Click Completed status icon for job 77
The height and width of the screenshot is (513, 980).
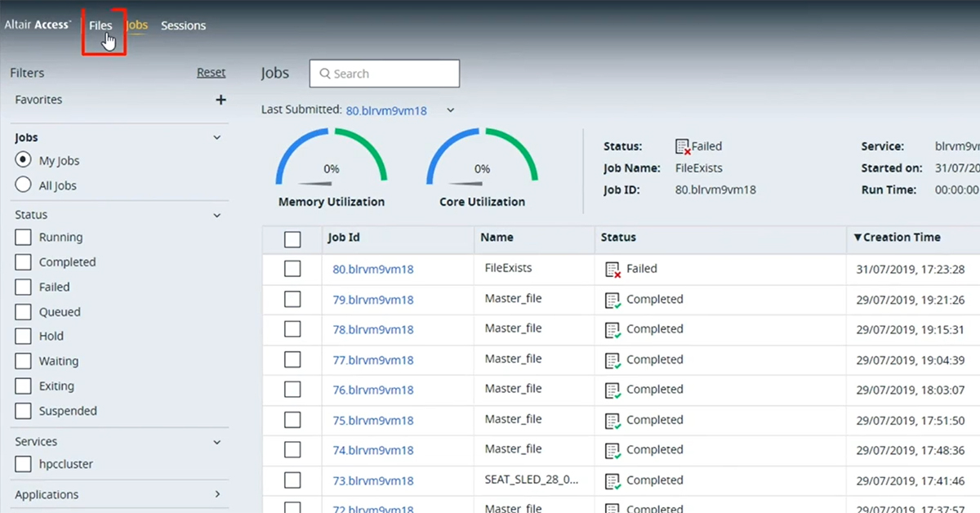pos(612,360)
